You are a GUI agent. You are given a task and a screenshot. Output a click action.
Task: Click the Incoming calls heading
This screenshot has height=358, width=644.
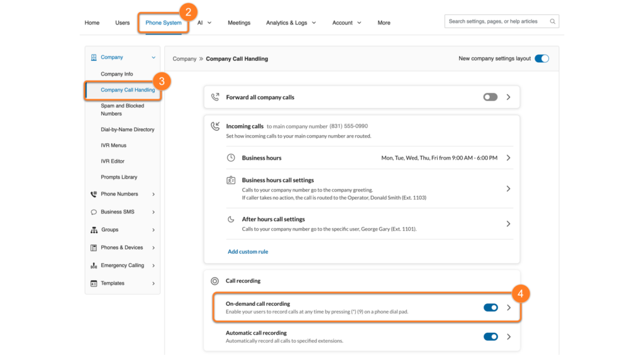coord(245,126)
